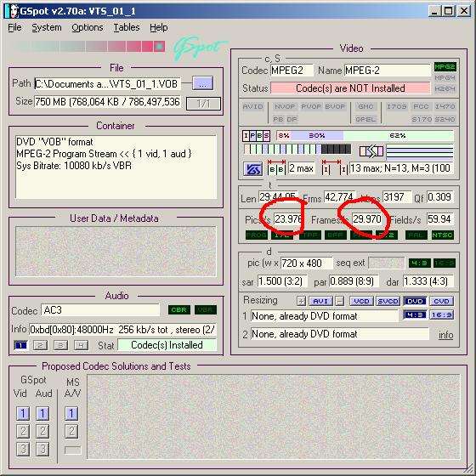Click the MPG2 codec indicator

coord(445,67)
